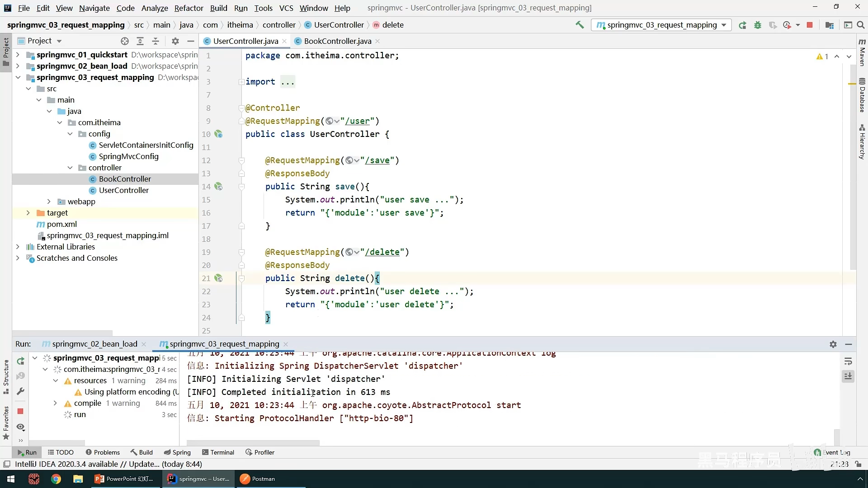Open Postman from the Windows taskbar

point(258,479)
